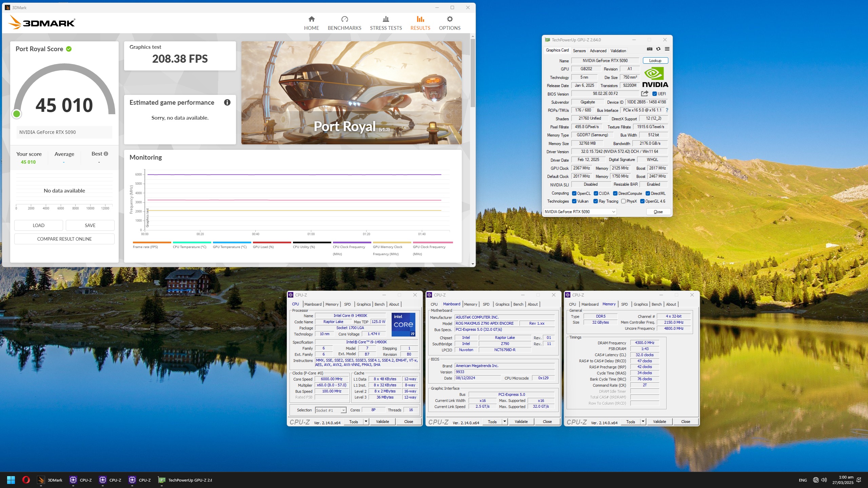Toggle DirectCompute checkbox in GPU-Z
This screenshot has height=488, width=868.
click(615, 194)
